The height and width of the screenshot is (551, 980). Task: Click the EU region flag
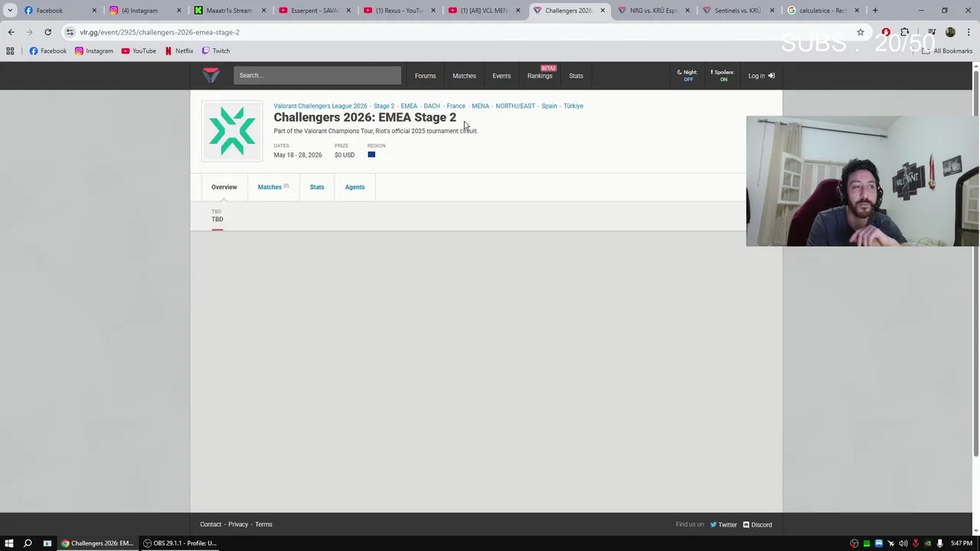371,155
